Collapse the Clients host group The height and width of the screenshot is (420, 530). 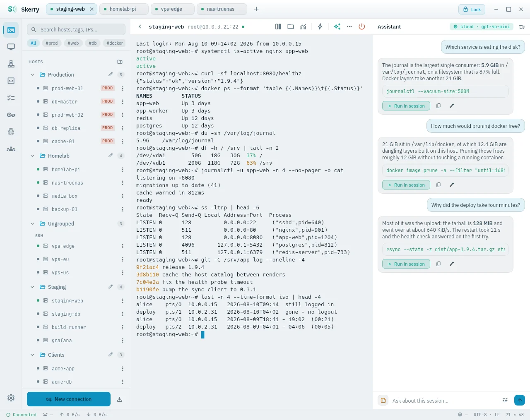[32, 355]
